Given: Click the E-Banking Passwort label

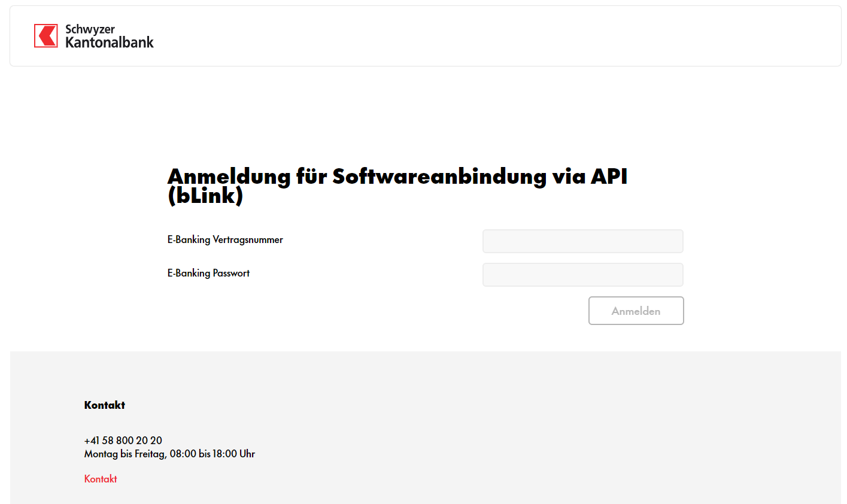Looking at the screenshot, I should click(208, 273).
